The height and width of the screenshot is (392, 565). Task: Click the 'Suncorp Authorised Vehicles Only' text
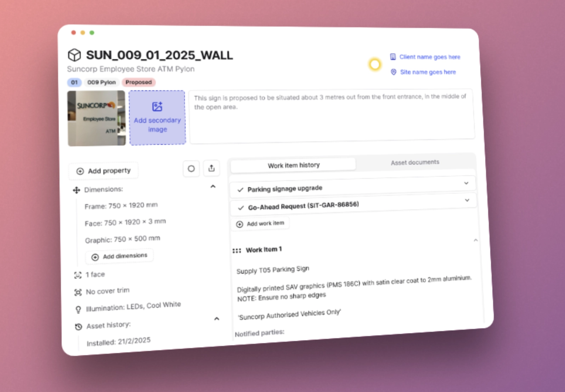[289, 314]
